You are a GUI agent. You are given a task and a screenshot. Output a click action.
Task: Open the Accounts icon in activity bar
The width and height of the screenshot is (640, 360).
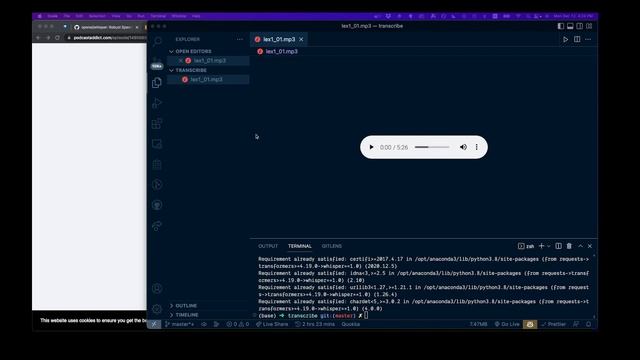pyautogui.click(x=157, y=289)
